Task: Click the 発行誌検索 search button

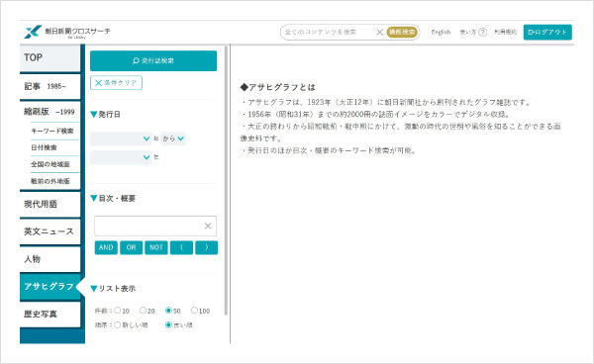Action: tap(153, 61)
